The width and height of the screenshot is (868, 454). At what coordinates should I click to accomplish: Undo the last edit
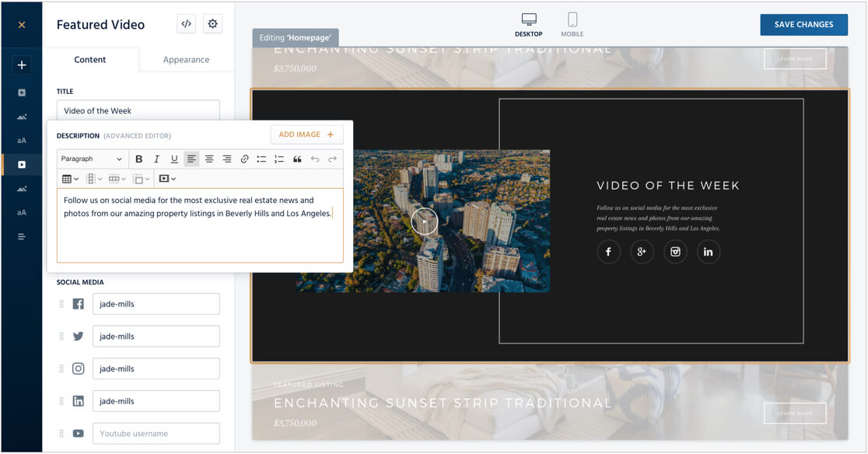(x=315, y=159)
